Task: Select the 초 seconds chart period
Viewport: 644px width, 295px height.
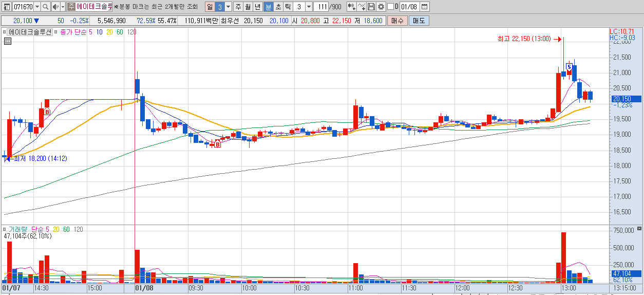Action: point(278,7)
